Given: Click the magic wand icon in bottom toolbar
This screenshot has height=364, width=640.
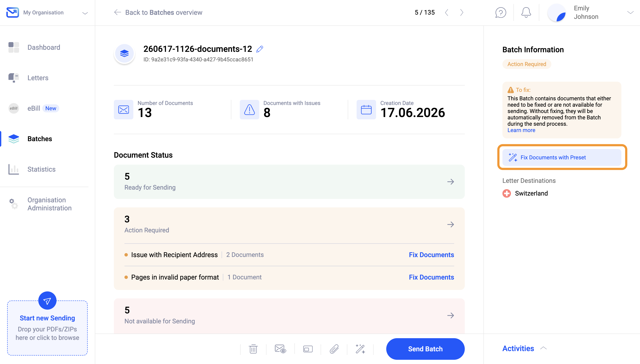Looking at the screenshot, I should pyautogui.click(x=360, y=349).
